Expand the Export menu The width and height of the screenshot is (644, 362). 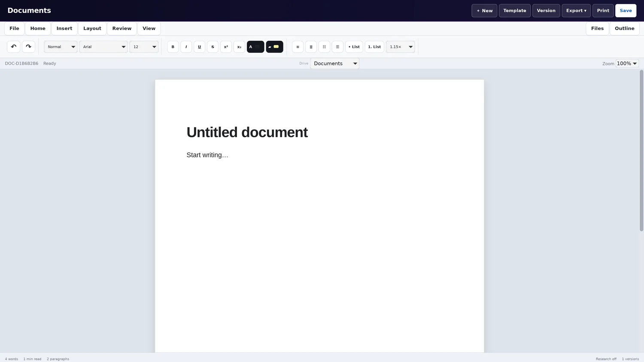(576, 11)
